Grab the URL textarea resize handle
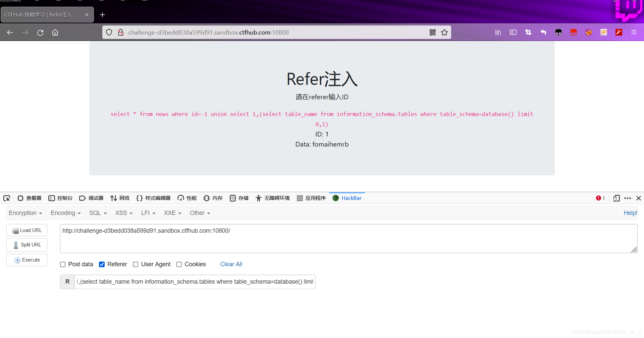This screenshot has width=644, height=338. coord(634,249)
